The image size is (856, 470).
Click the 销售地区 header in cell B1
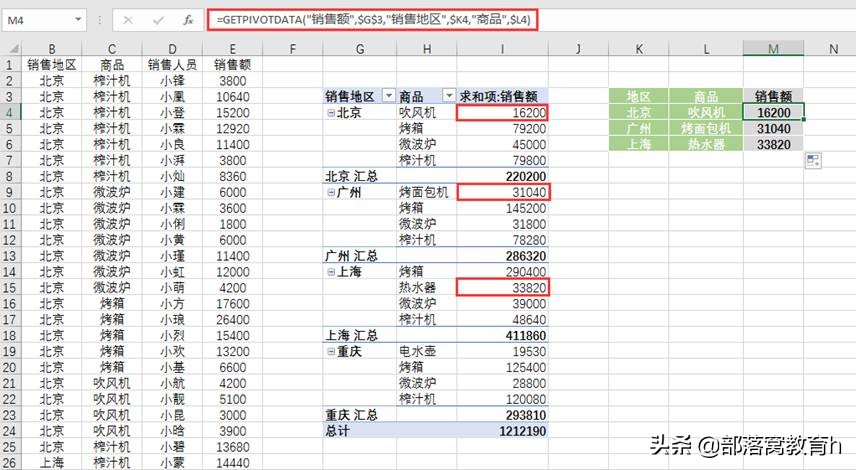click(52, 65)
